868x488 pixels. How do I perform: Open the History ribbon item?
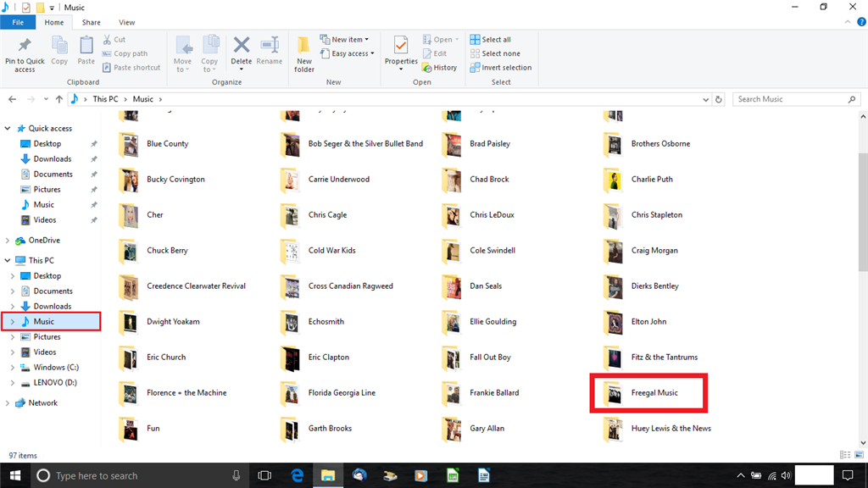point(440,68)
